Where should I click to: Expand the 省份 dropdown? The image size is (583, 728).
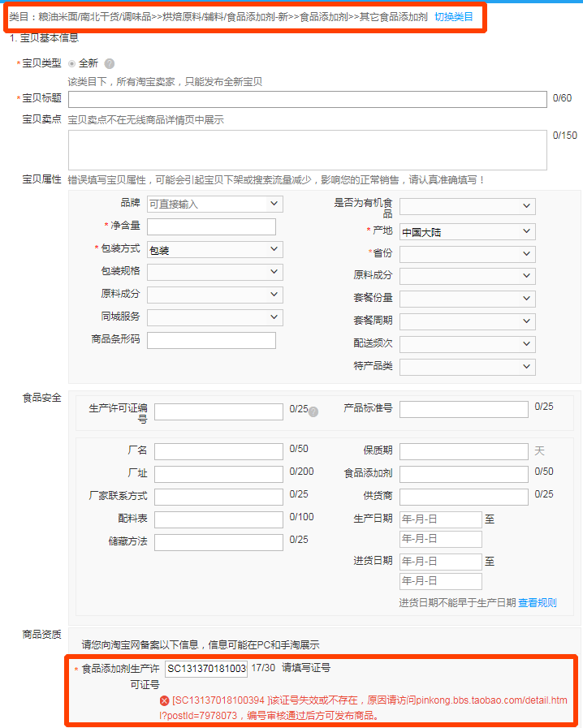tap(468, 254)
